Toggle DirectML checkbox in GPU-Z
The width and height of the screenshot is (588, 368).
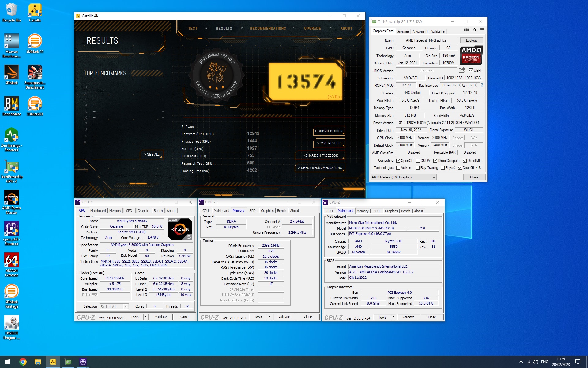click(x=465, y=161)
